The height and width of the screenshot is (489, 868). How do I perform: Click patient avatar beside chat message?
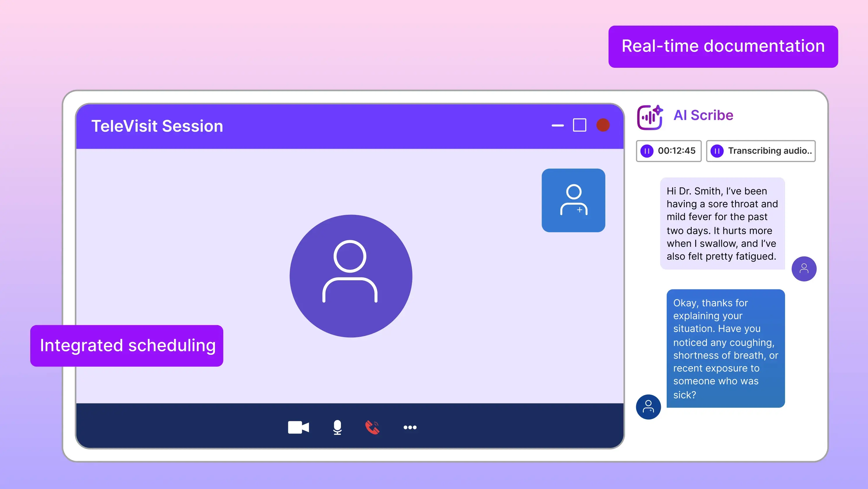(804, 269)
